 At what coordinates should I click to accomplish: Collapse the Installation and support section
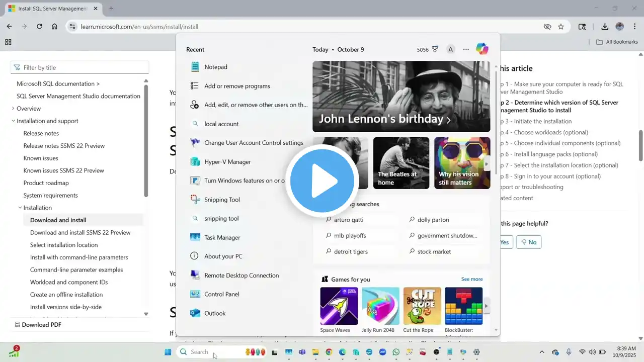coord(13,121)
